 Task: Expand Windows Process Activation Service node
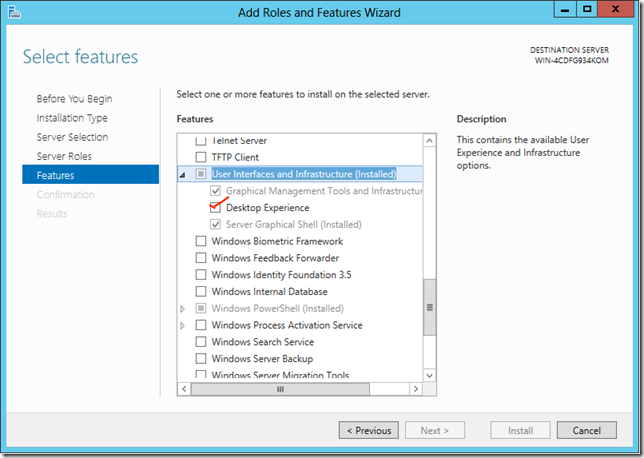click(182, 325)
